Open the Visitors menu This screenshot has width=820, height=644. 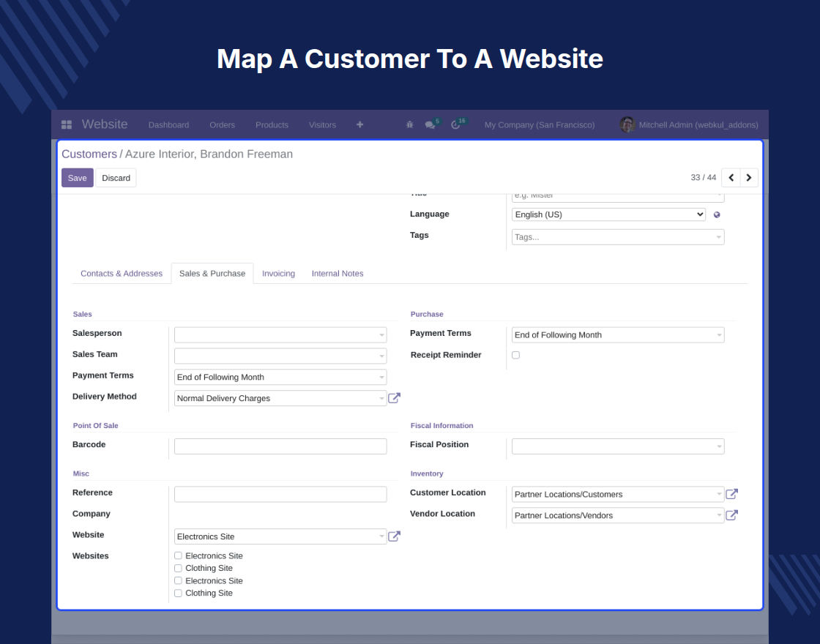322,125
